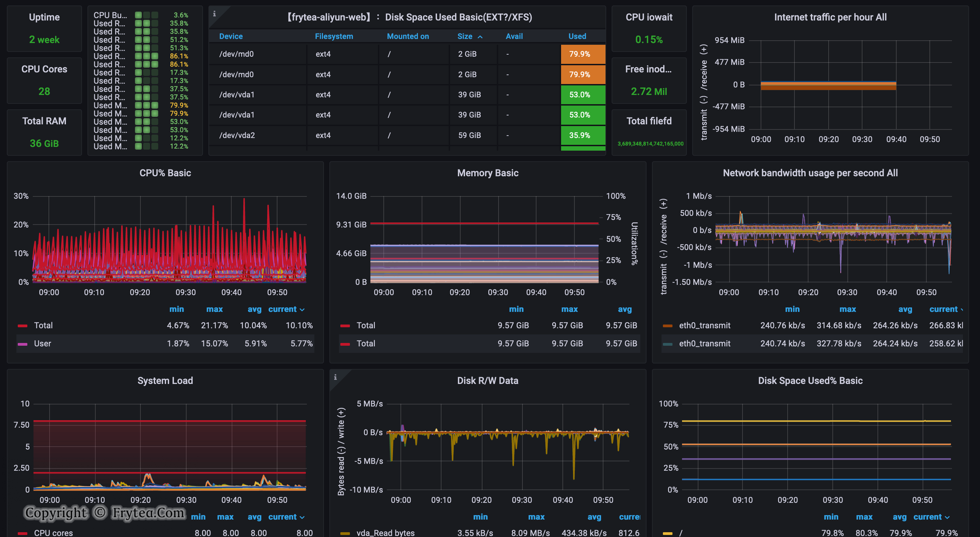This screenshot has width=980, height=537.
Task: Click info icon on Disk R/W Data panel
Action: (335, 377)
